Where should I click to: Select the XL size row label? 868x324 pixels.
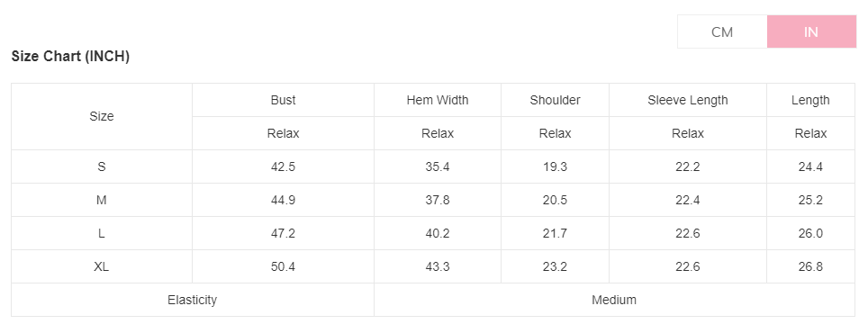[102, 266]
